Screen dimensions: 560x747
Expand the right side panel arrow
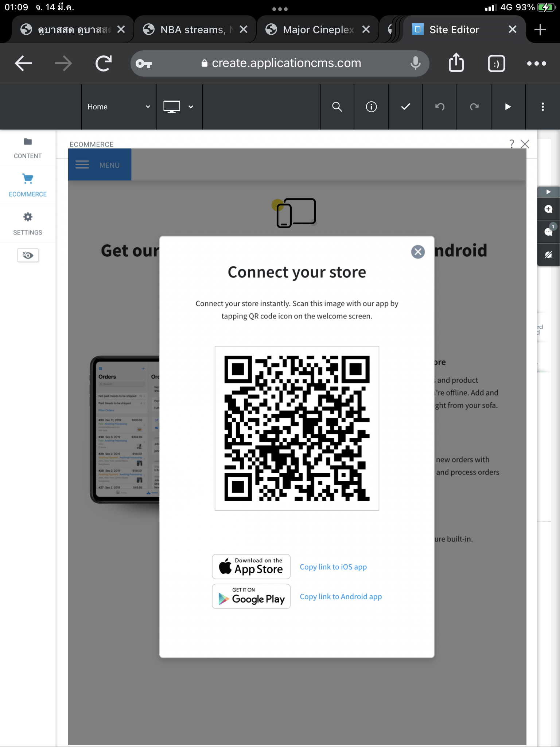coord(548,192)
